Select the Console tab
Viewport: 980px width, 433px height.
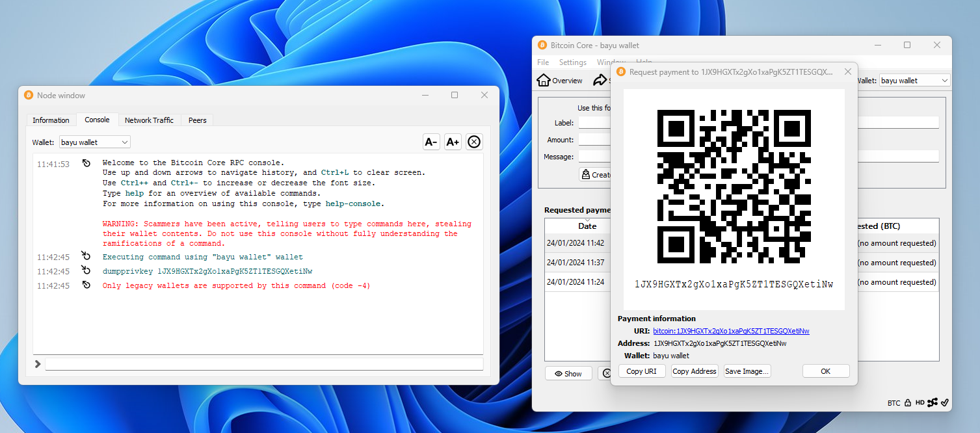point(97,120)
